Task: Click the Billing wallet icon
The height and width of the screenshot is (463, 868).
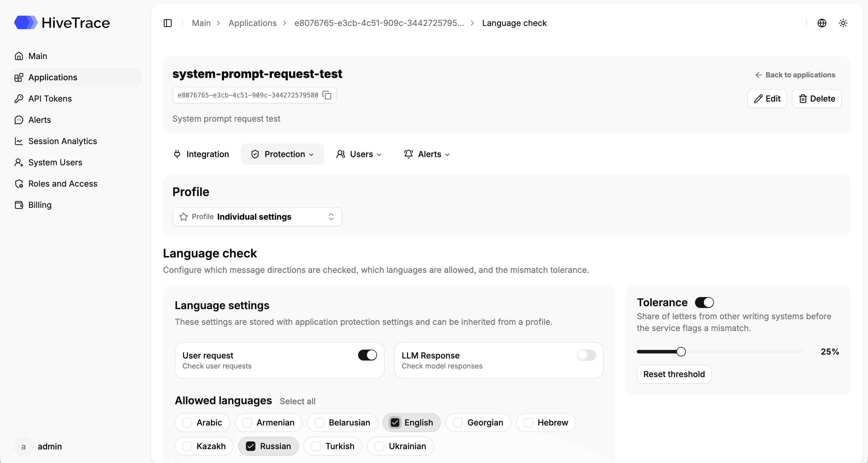Action: pos(19,205)
